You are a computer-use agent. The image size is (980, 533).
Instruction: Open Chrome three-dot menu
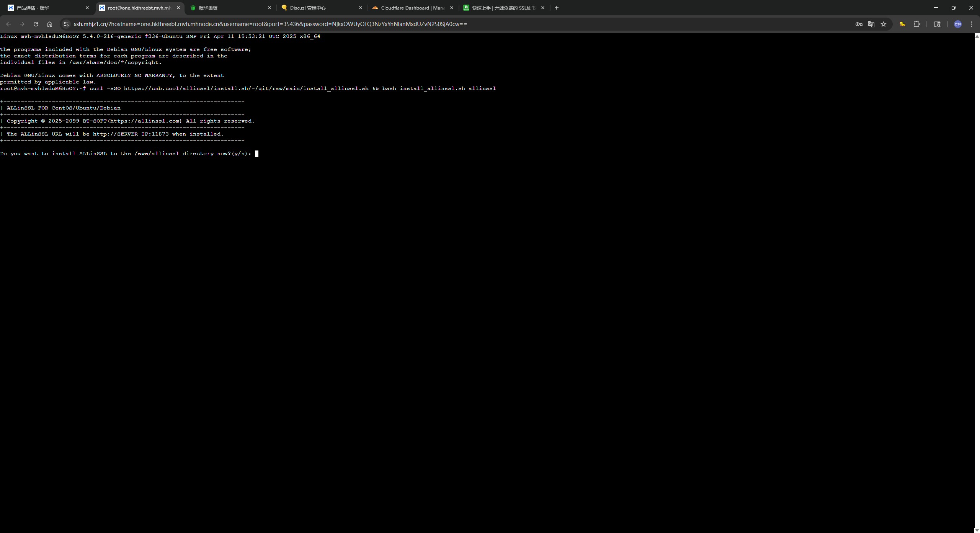click(x=972, y=24)
